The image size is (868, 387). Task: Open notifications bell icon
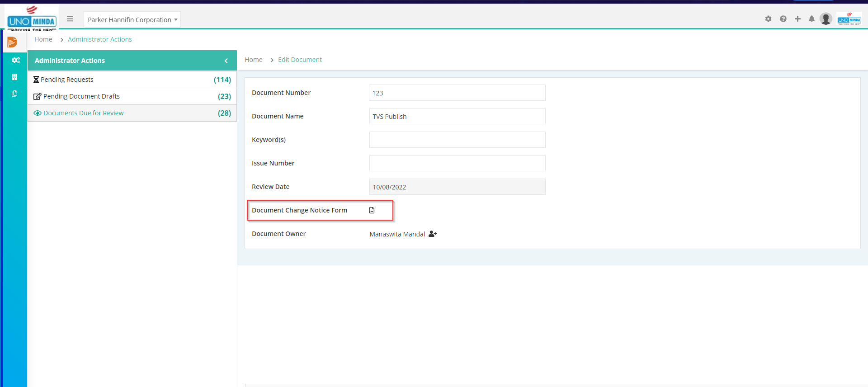(811, 19)
